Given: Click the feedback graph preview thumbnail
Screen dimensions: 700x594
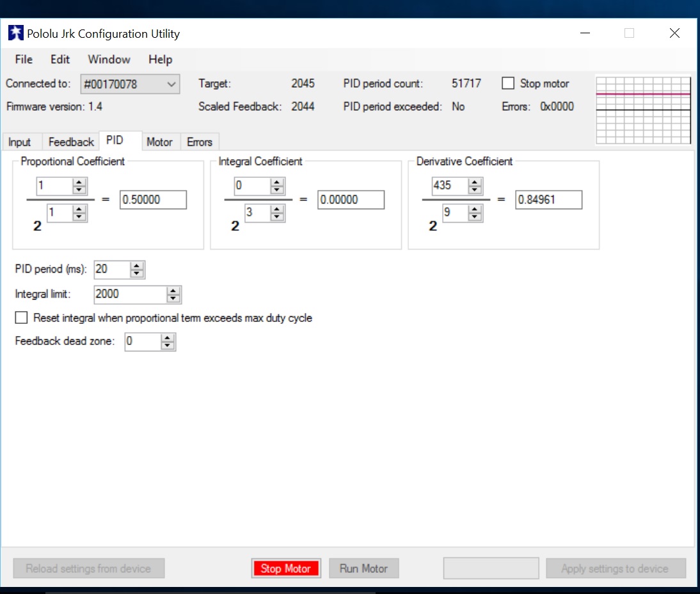Looking at the screenshot, I should [643, 110].
